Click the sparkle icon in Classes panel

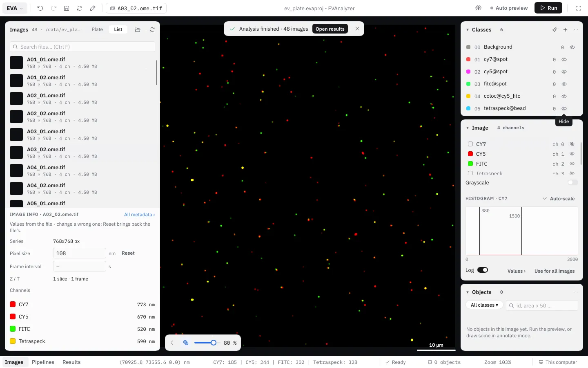coord(555,30)
